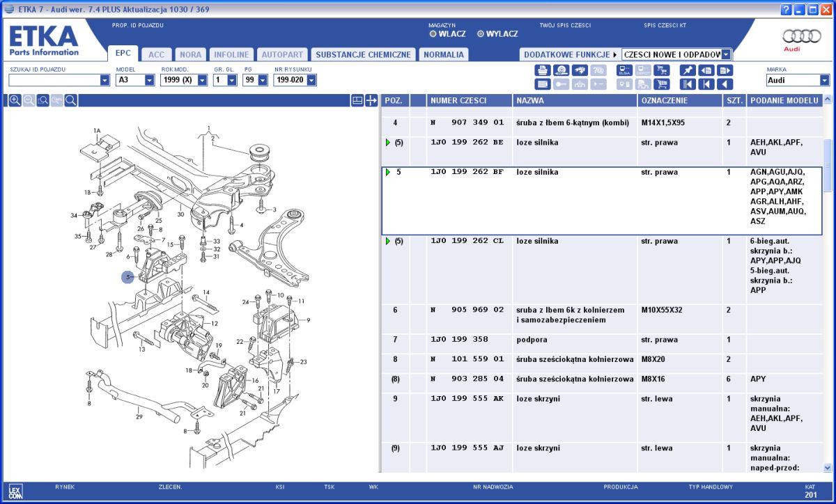Click the help question mark button
Viewport: 836px width, 504px height.
coord(787,10)
